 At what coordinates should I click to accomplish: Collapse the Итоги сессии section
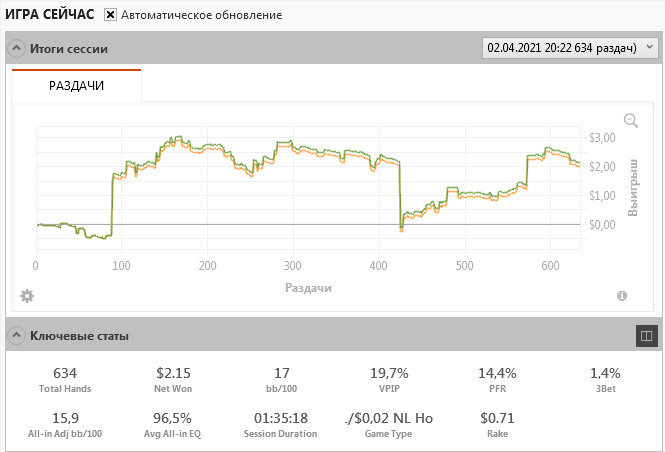[x=17, y=48]
